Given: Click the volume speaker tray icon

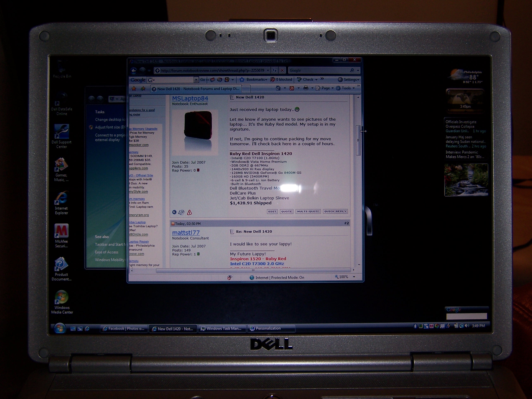Looking at the screenshot, I should tap(467, 326).
